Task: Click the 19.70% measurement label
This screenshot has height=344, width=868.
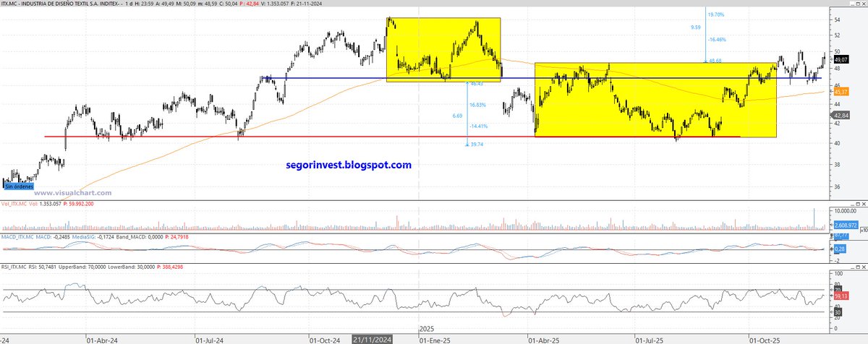Action: 717,15
